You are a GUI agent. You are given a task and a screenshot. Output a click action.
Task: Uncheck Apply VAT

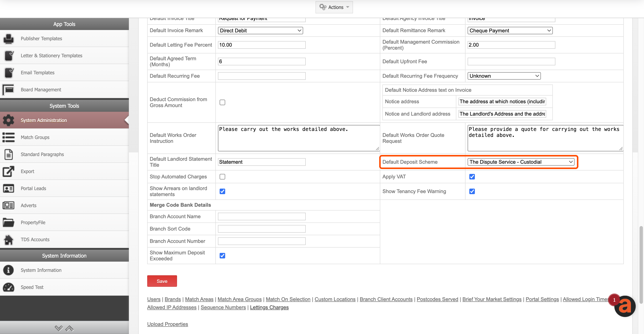(x=472, y=177)
